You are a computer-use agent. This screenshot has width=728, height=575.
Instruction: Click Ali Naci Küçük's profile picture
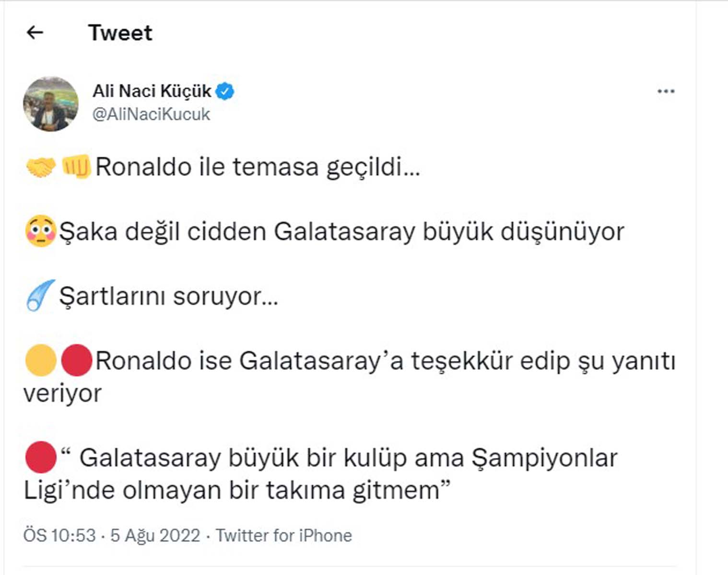(x=50, y=102)
